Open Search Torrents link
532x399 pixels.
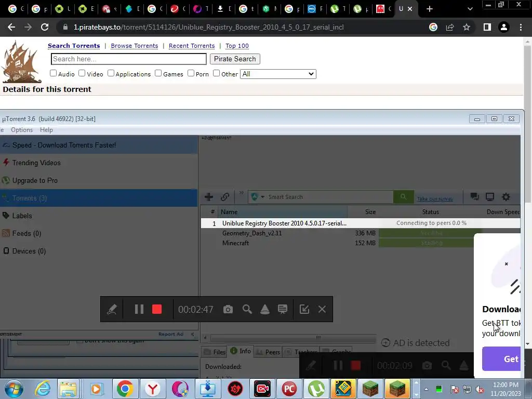(74, 46)
